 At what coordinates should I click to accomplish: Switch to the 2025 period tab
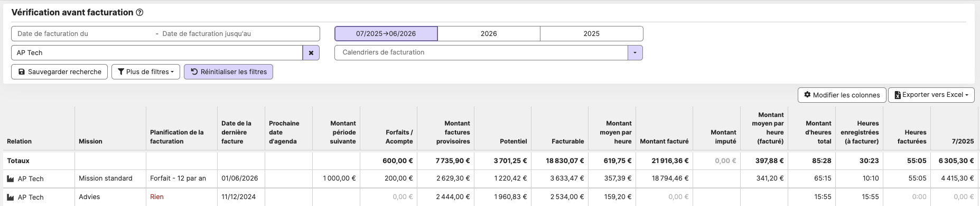[592, 33]
